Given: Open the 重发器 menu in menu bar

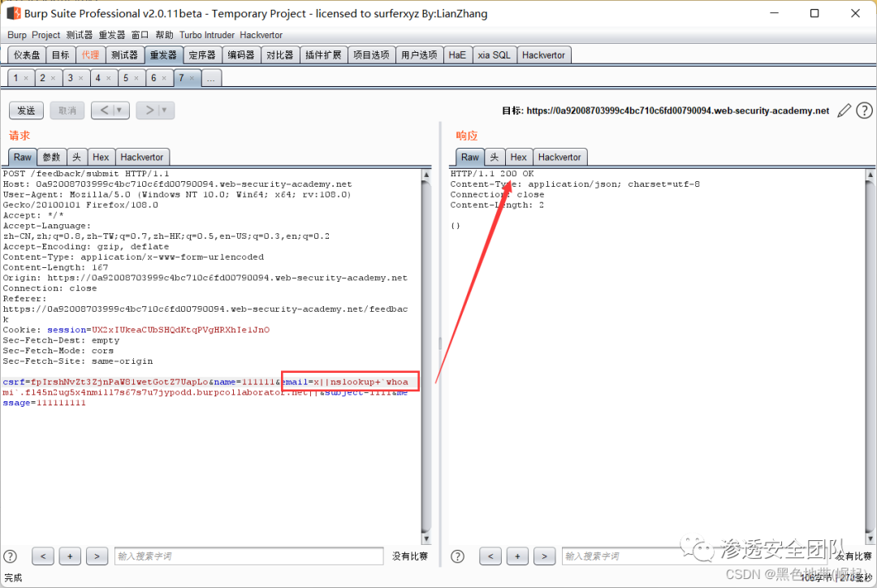Looking at the screenshot, I should [112, 35].
